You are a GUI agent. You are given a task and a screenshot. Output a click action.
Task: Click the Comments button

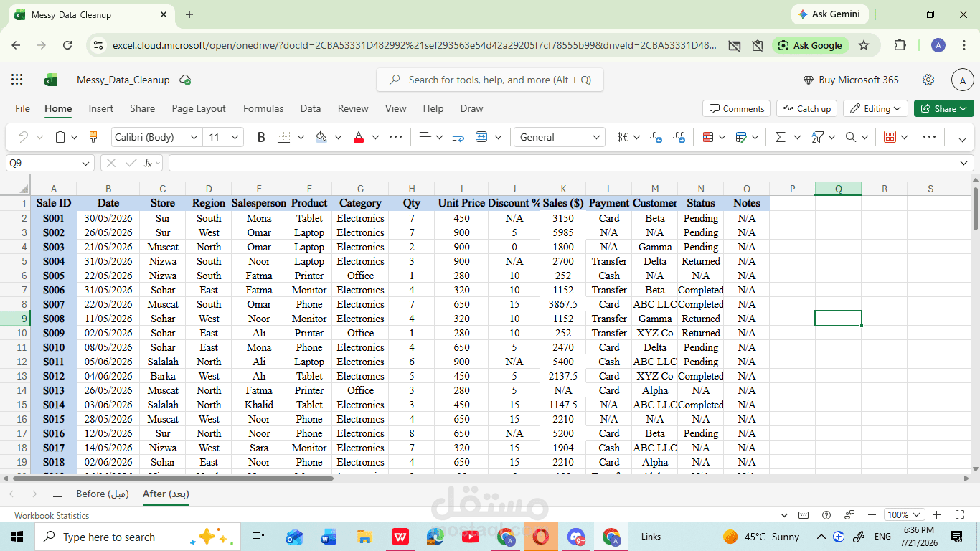click(x=737, y=109)
